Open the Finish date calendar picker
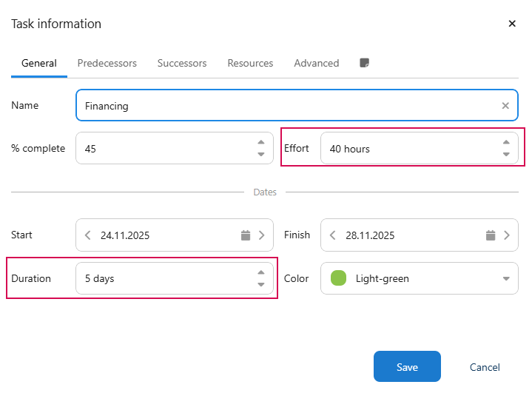 pos(491,235)
